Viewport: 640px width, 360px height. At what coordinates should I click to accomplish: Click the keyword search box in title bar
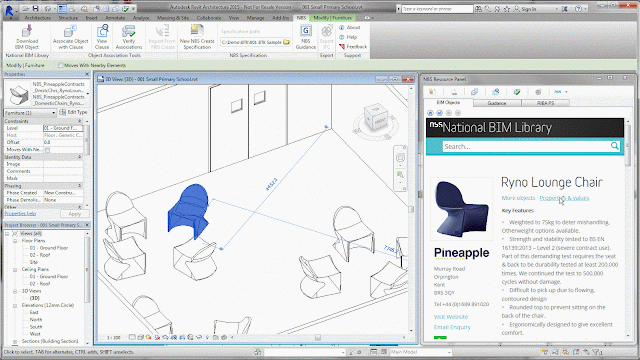pos(437,9)
